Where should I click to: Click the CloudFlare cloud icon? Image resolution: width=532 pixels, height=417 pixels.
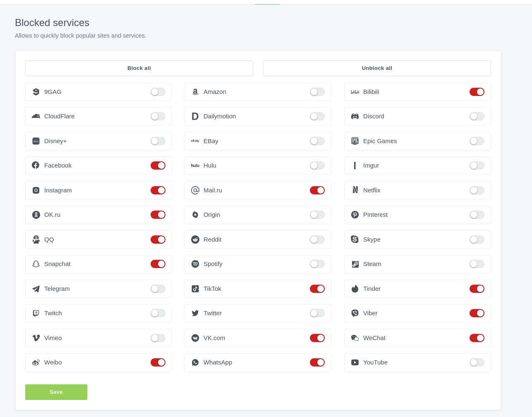[36, 116]
